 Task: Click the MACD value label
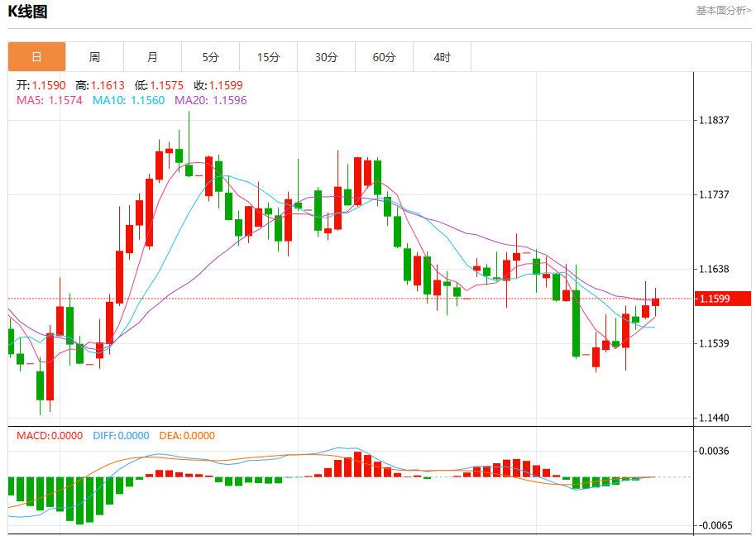[x=50, y=436]
